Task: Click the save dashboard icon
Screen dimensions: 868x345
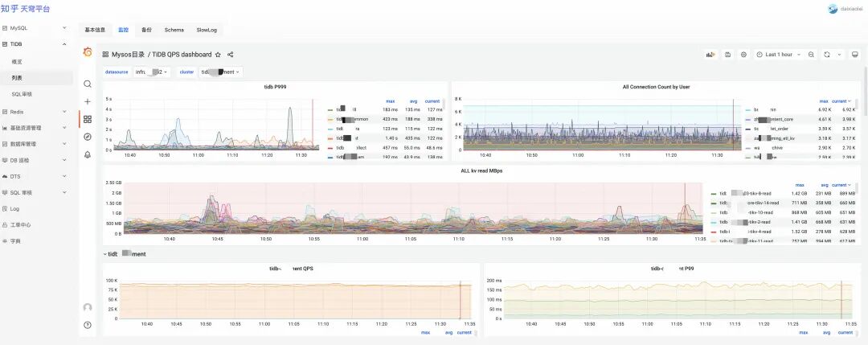Action: [x=728, y=55]
